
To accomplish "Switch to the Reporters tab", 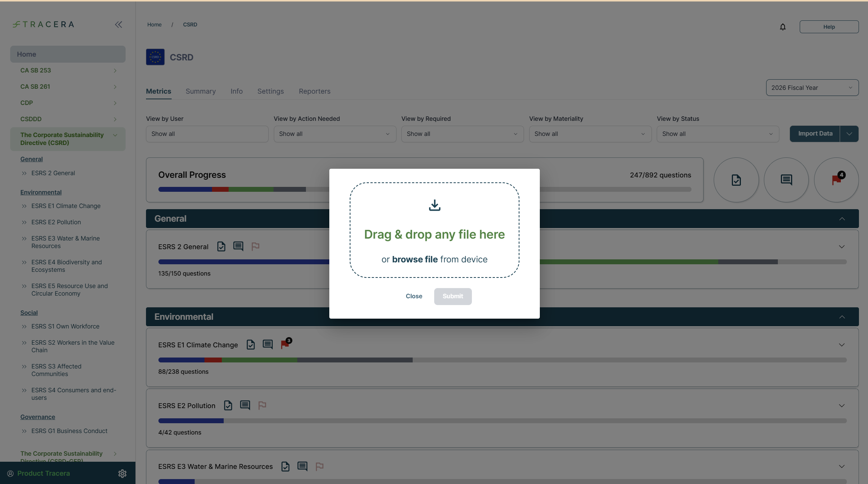I will [314, 91].
